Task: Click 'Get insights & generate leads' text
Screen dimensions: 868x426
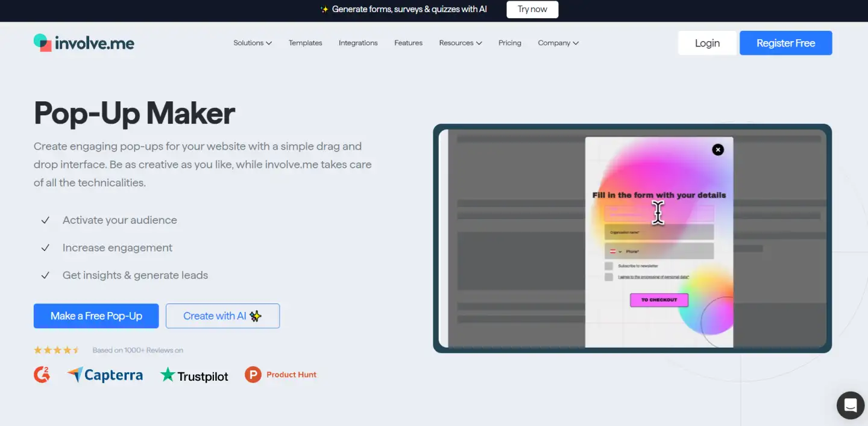Action: [x=135, y=275]
